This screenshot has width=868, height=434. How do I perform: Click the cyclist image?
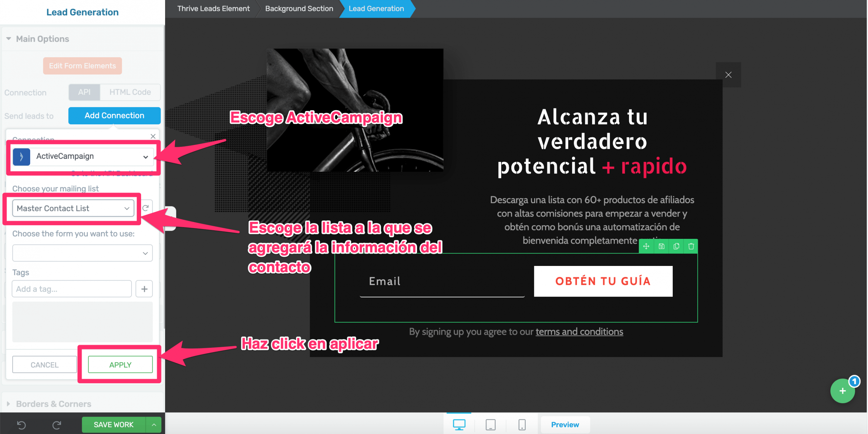(x=355, y=110)
